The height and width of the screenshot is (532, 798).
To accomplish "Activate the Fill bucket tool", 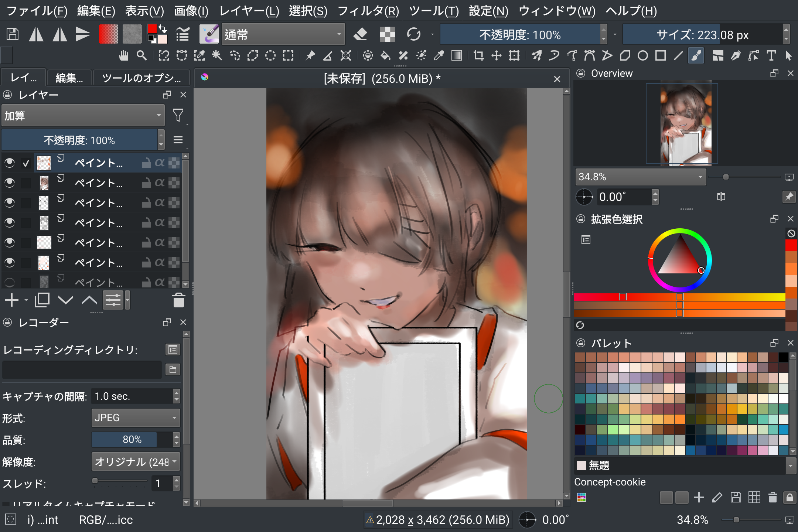I will 385,56.
